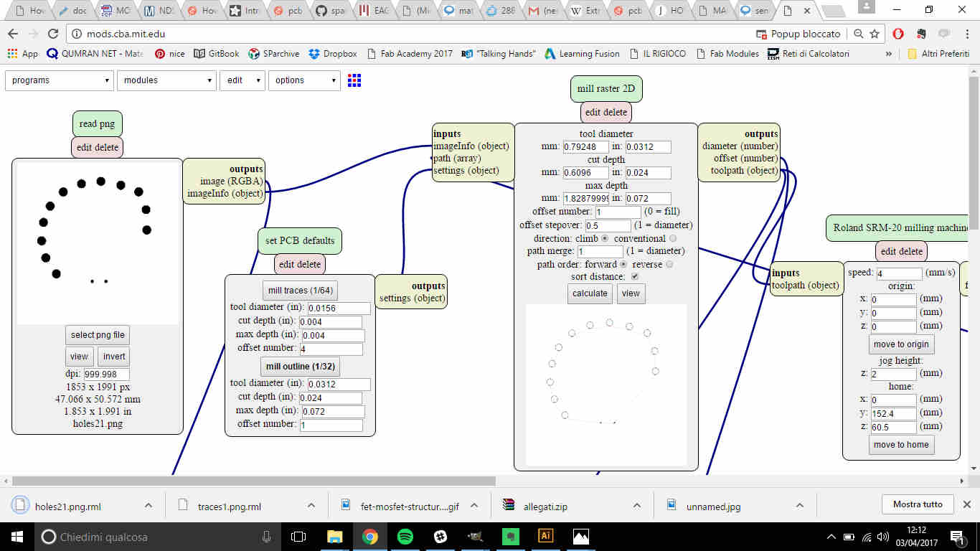Launch Spotify from the taskbar
980x551 pixels.
(405, 536)
